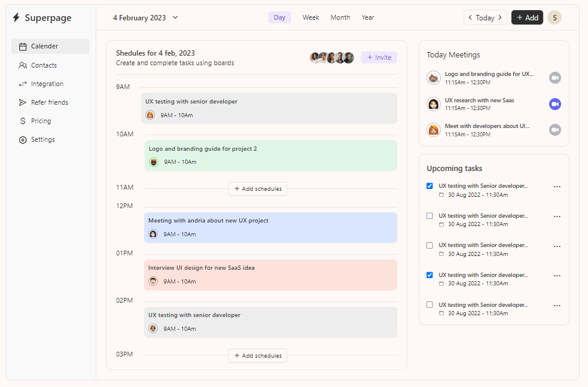Open Refer friends via its paper plane icon
The image size is (588, 387).
pyautogui.click(x=23, y=102)
